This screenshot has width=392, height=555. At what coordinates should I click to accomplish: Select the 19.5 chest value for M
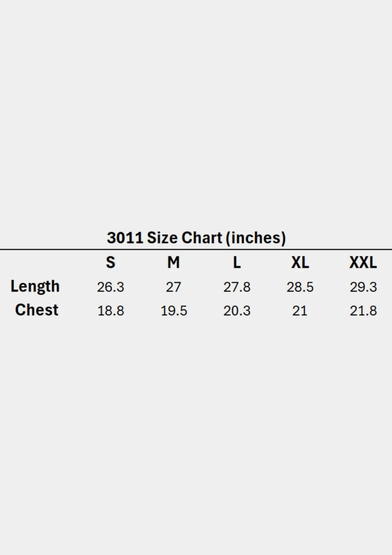pos(174,311)
